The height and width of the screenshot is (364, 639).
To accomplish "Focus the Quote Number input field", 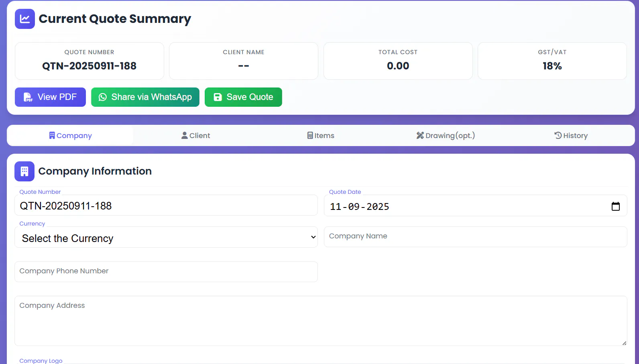I will tap(166, 205).
